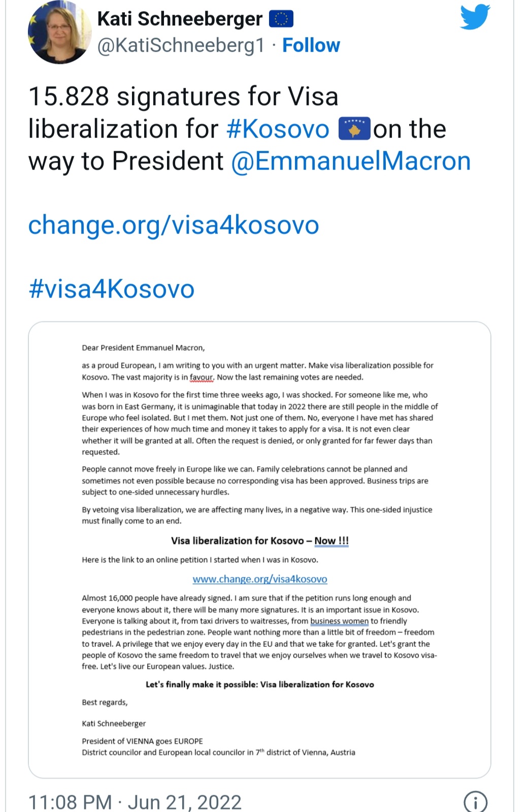Click the bold 'Let's finally make it possible' line
Viewport: 530px width, 812px height.
tap(260, 685)
